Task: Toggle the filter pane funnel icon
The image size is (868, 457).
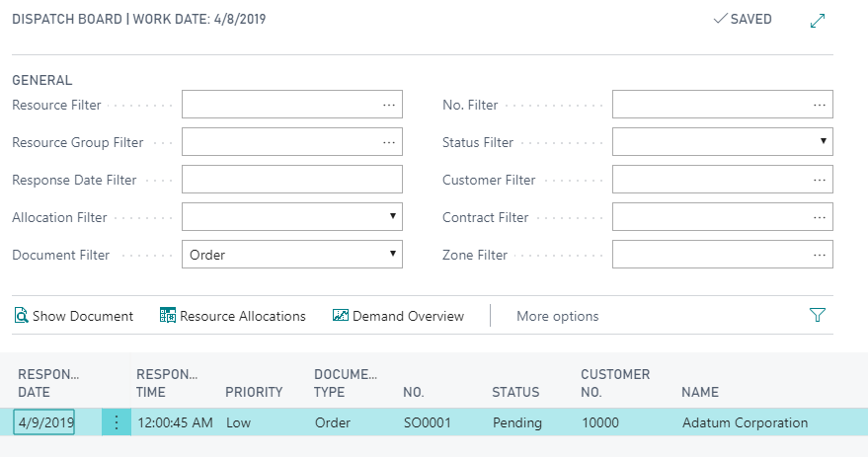Action: [817, 315]
